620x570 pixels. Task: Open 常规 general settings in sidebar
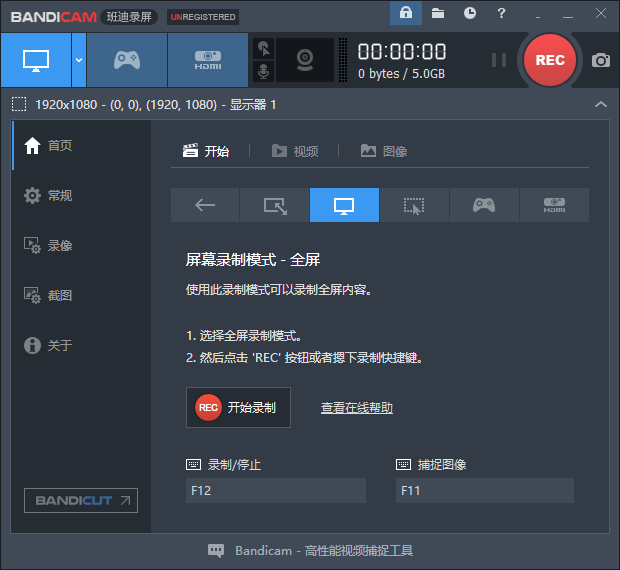(x=47, y=195)
